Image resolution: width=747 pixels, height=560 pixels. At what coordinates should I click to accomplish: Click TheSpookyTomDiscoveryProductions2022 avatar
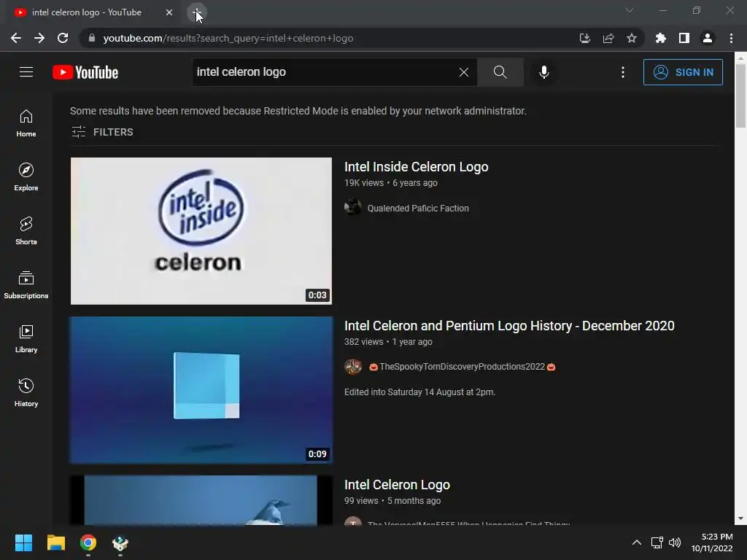[x=353, y=366]
